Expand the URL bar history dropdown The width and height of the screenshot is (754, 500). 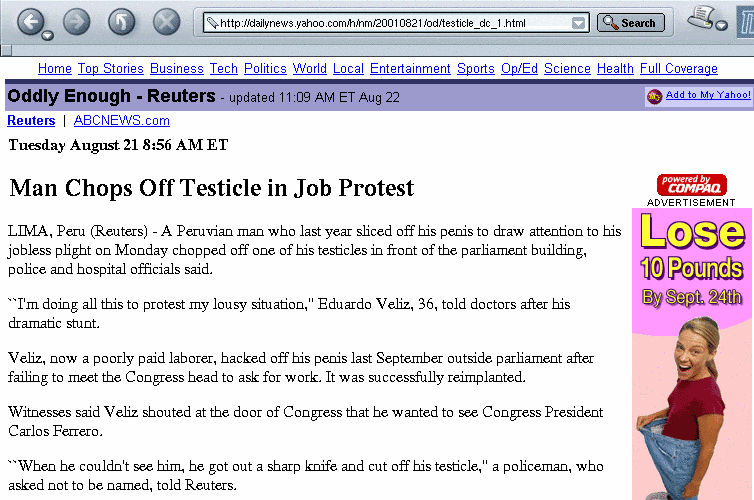[x=578, y=23]
